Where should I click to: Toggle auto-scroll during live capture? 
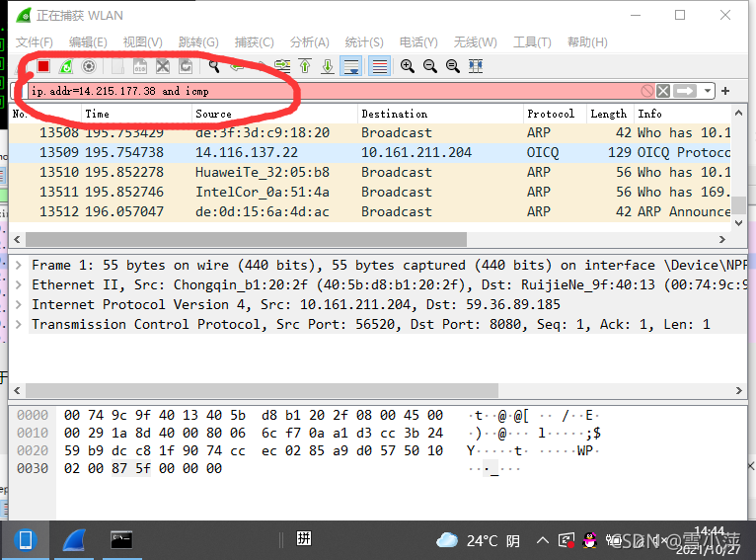[x=351, y=66]
